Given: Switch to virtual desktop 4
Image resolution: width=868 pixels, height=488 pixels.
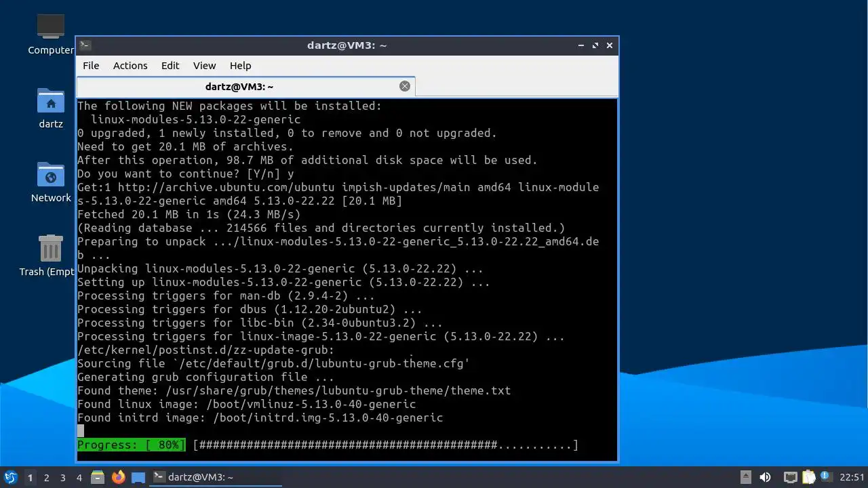Looking at the screenshot, I should [79, 477].
